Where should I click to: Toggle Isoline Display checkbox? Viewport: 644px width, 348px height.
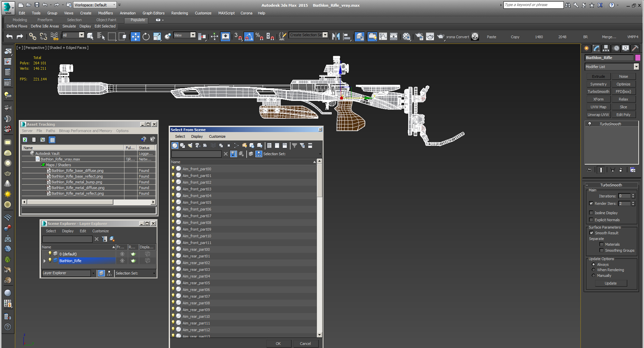591,213
